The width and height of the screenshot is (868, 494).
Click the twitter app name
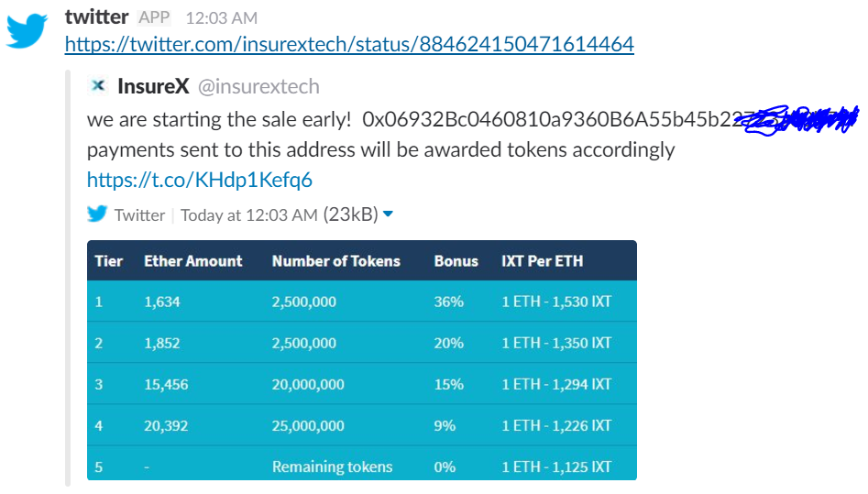tap(97, 17)
